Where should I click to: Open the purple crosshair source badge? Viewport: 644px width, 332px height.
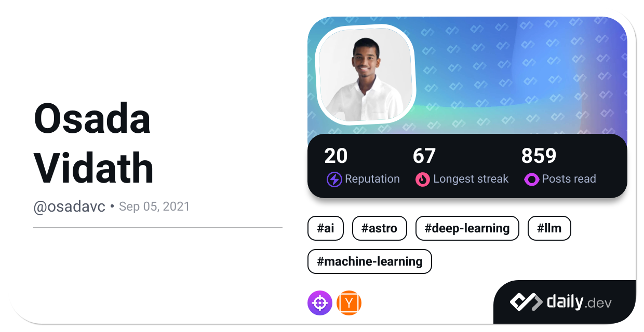click(x=320, y=303)
